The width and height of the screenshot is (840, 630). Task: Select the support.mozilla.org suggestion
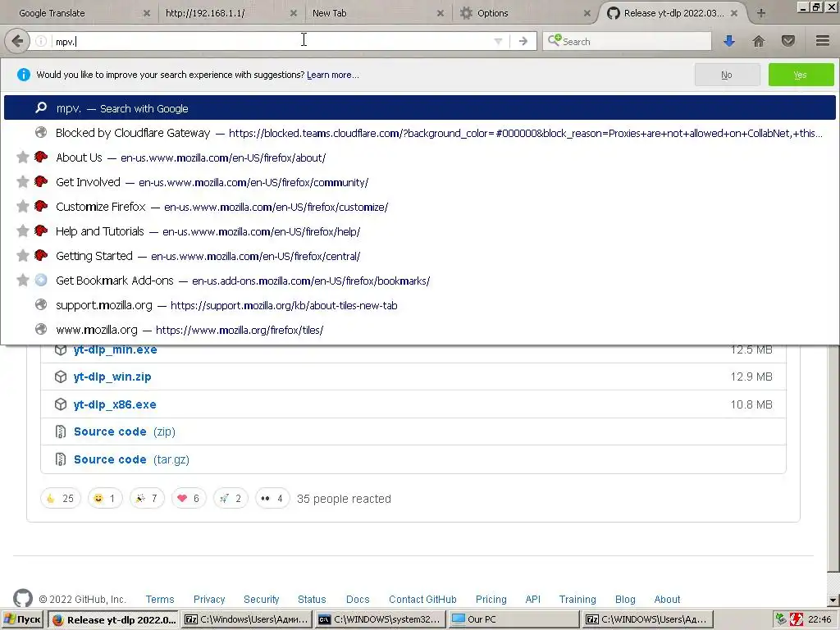tap(419, 305)
